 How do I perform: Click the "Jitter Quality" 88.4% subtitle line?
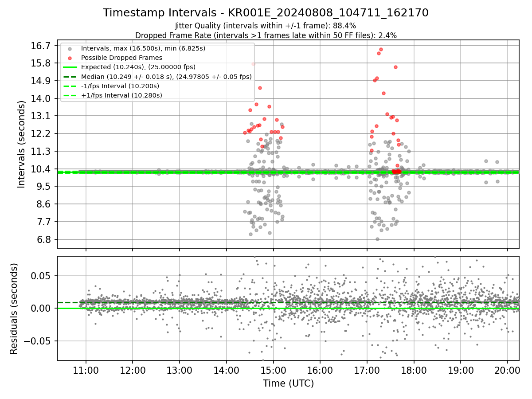(x=266, y=26)
